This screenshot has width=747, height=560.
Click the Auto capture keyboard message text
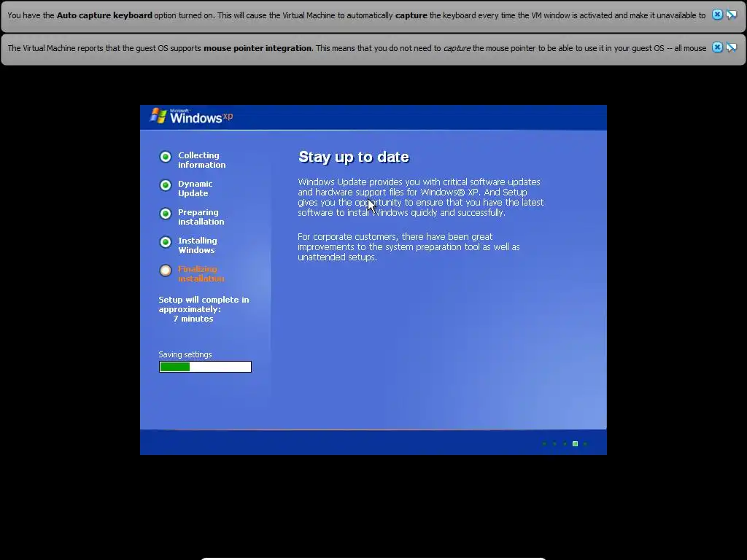[x=356, y=15]
